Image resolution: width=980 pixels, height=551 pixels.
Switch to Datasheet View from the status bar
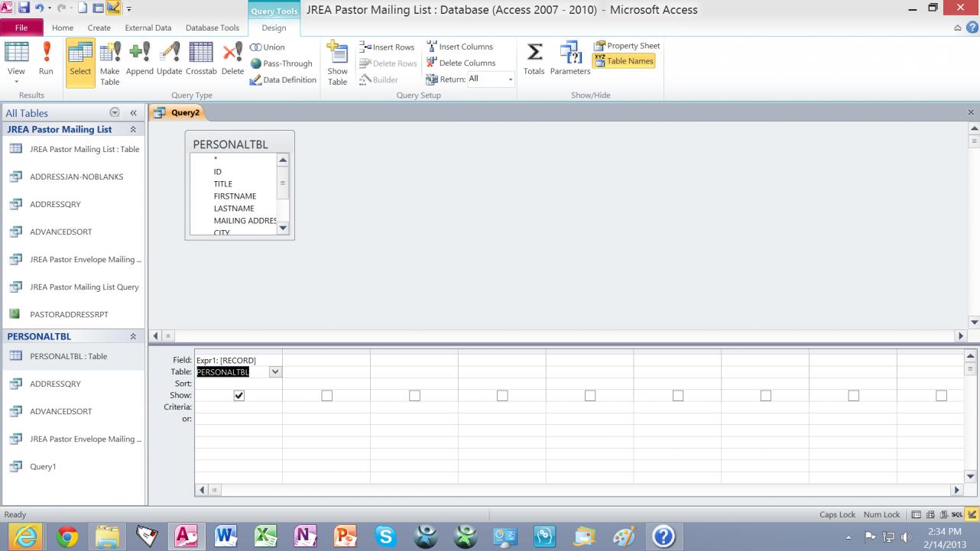pos(917,514)
